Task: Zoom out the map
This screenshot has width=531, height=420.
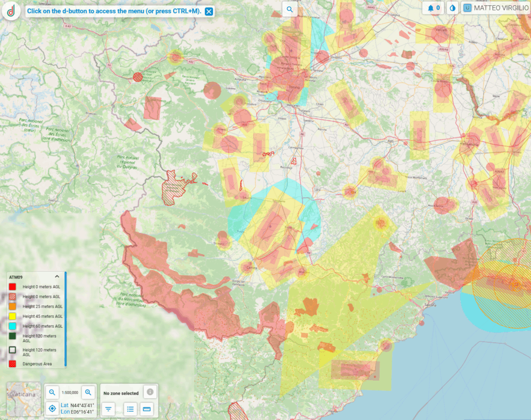Action: 52,393
